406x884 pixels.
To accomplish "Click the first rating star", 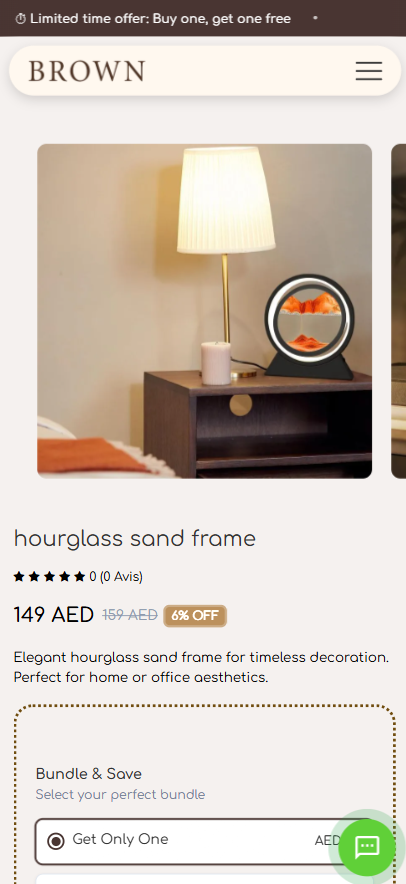I will coord(19,576).
